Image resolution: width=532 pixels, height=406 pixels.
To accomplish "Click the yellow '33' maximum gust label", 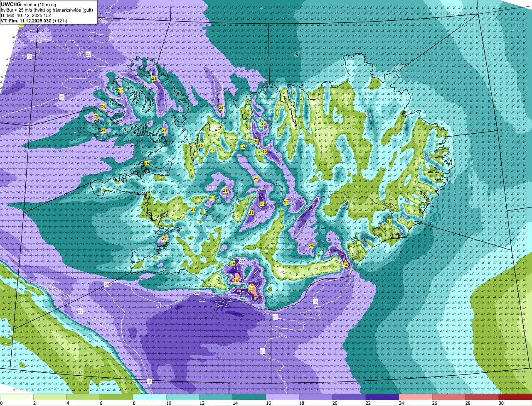I will click(265, 152).
